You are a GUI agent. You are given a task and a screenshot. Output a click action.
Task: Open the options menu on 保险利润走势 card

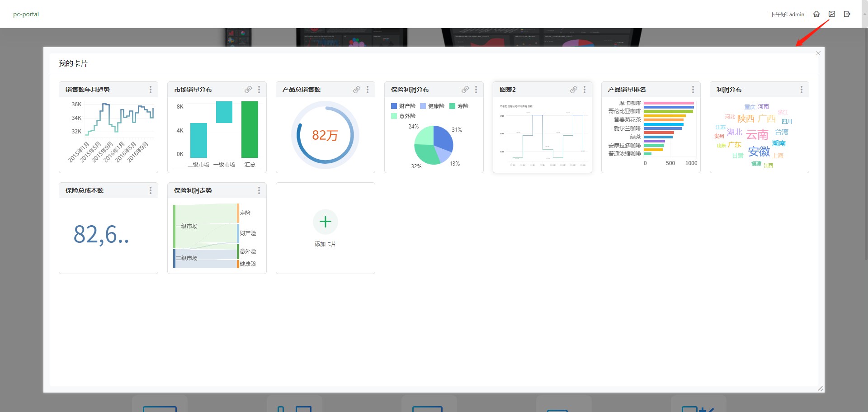pos(259,190)
